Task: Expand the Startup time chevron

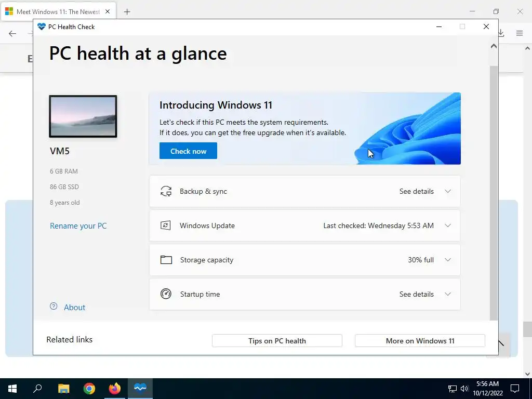Action: pos(447,294)
